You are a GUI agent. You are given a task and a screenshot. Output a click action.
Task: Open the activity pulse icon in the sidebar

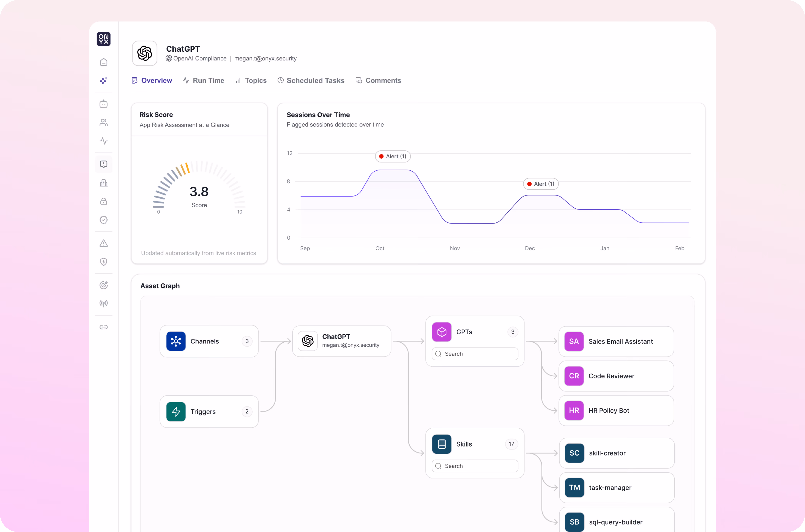coord(104,141)
